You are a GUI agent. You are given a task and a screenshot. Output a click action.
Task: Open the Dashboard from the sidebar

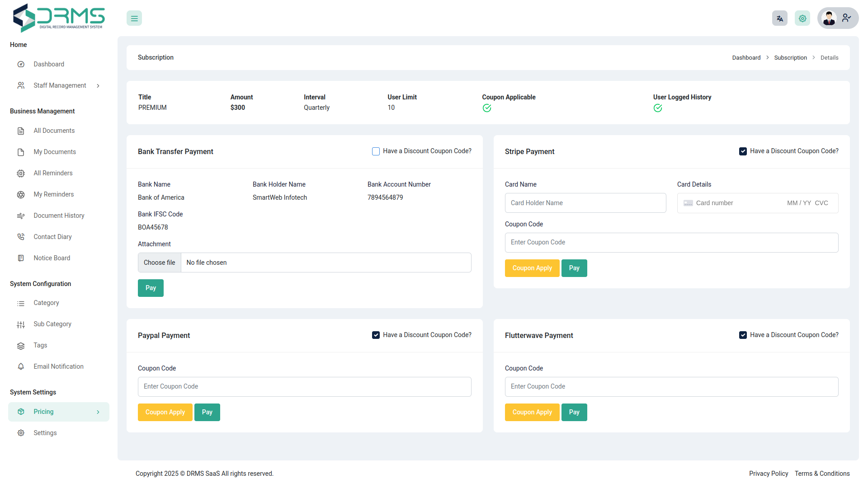pyautogui.click(x=49, y=64)
